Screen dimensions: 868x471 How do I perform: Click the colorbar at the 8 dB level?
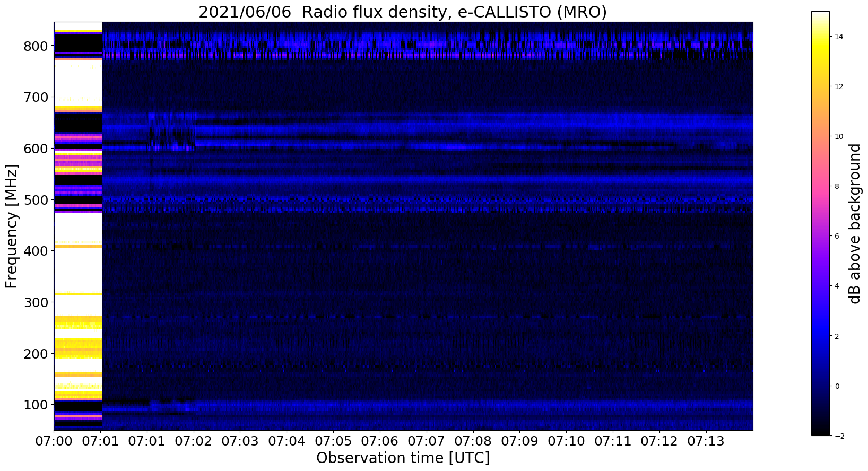(x=820, y=186)
